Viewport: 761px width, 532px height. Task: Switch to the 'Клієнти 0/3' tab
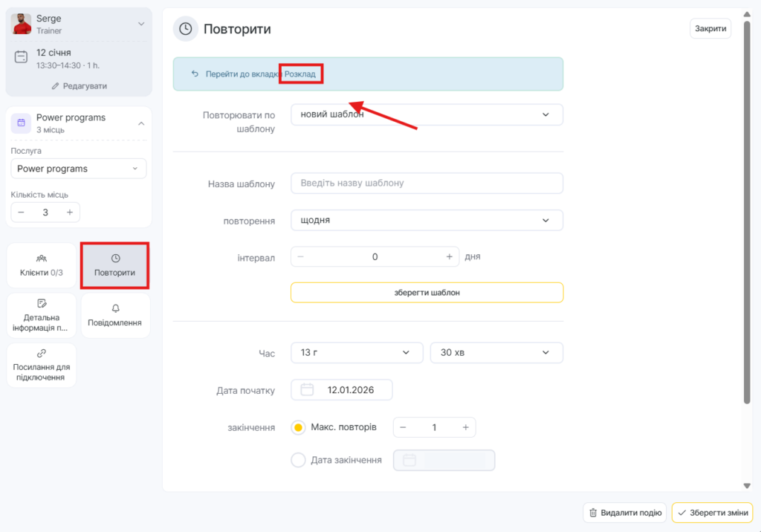pos(42,265)
